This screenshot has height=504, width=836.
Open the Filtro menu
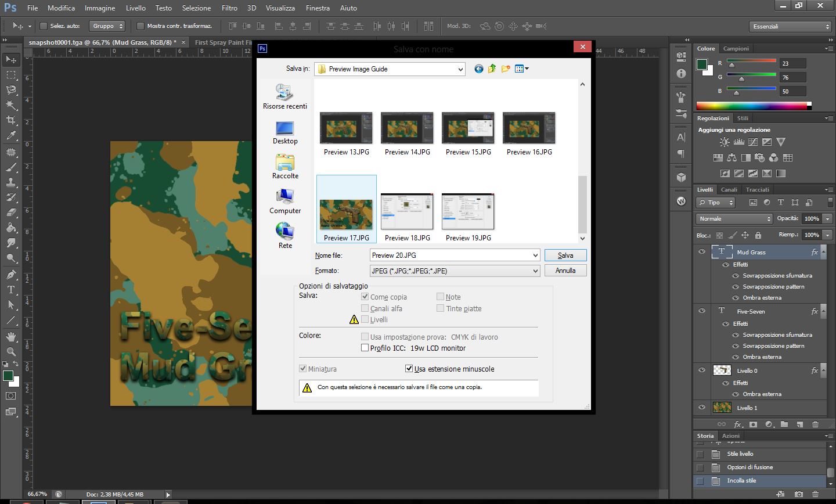(229, 8)
